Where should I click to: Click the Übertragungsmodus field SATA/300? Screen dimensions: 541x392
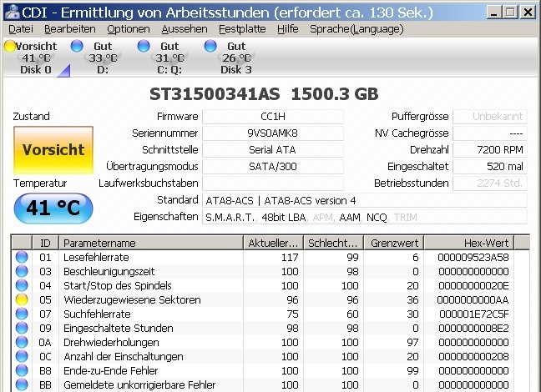(273, 167)
